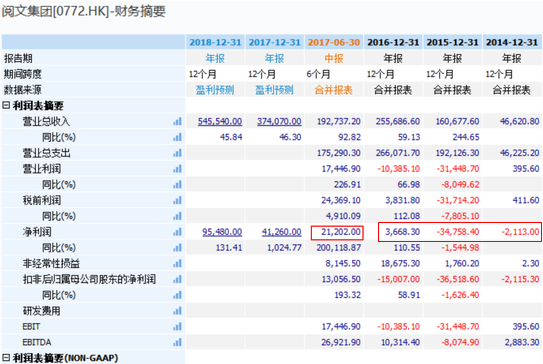
Task: Open chart icon for 税前利润 同比(%) row
Action: point(177,216)
